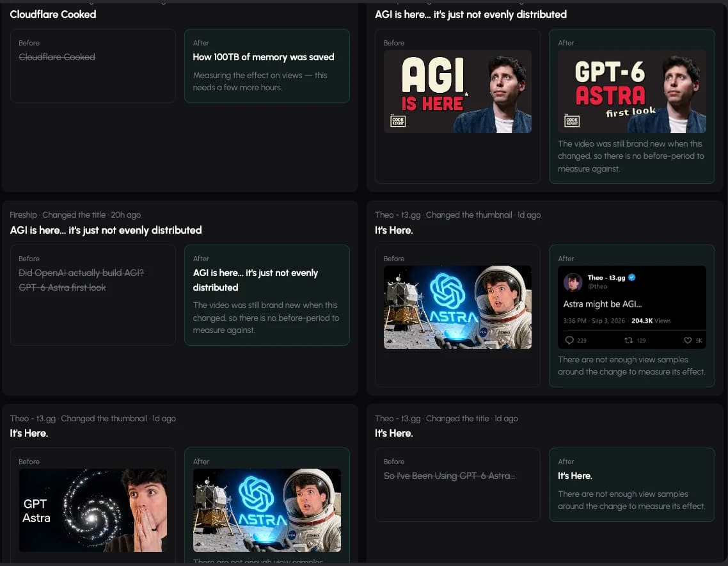Screen dimensions: 728x566
Task: Click the '@theo' handle in the tweet thumbnail
Action: (x=597, y=286)
